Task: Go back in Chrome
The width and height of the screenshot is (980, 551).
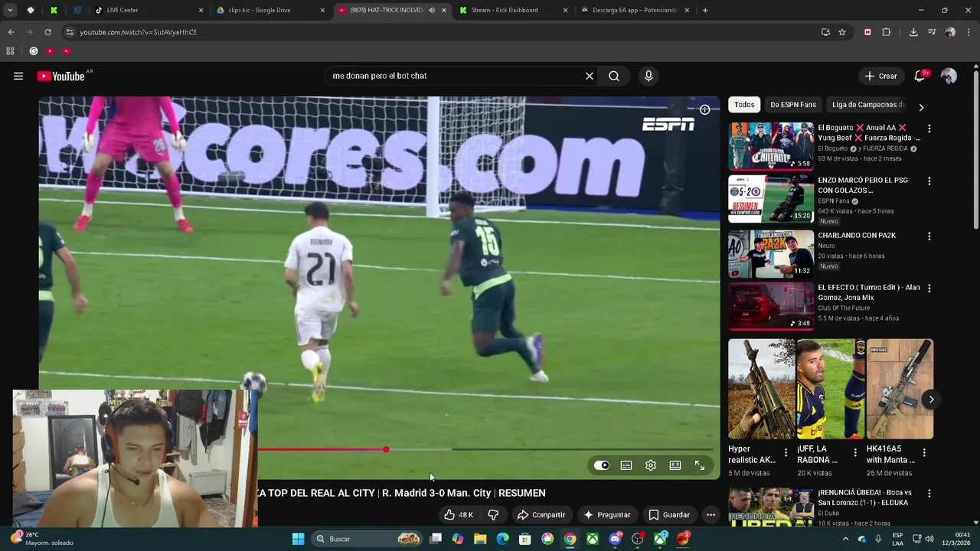Action: point(11,32)
